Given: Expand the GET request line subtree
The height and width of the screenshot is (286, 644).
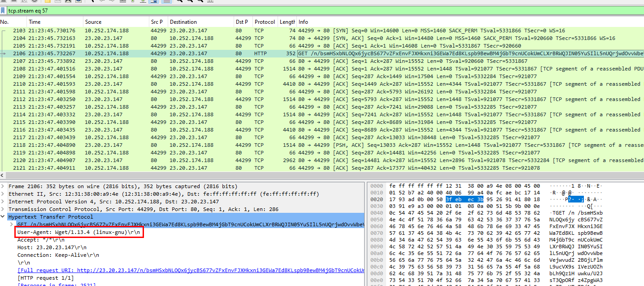Looking at the screenshot, I should (12, 224).
